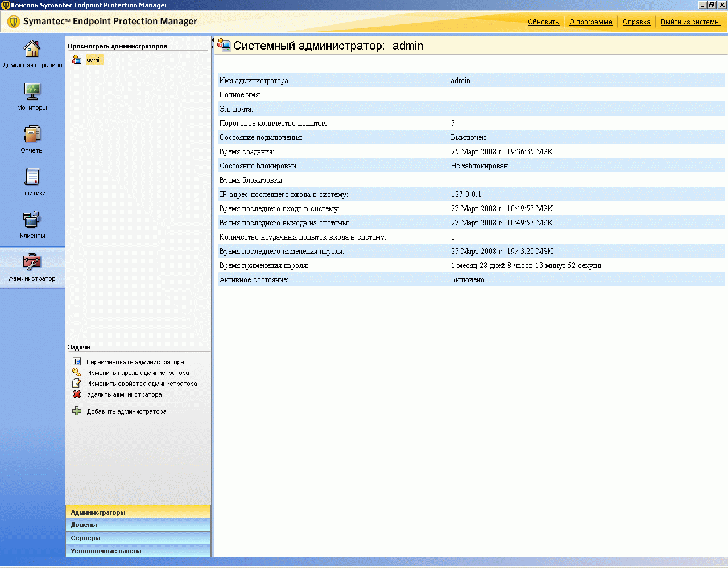Screen dimensions: 728x568
Task: Minimize the Symantec console window
Action: coord(703,5)
